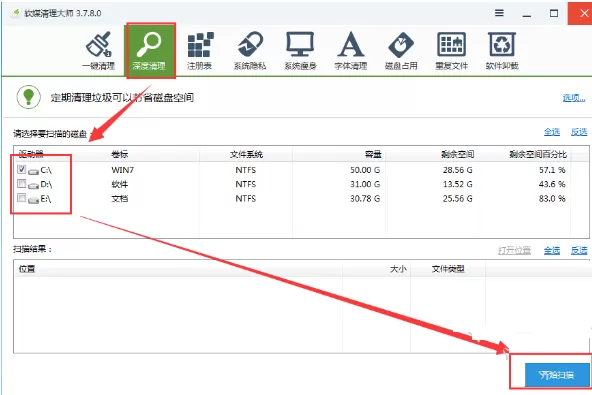Click 反选 above the drive list
The width and height of the screenshot is (592, 395).
pyautogui.click(x=579, y=132)
